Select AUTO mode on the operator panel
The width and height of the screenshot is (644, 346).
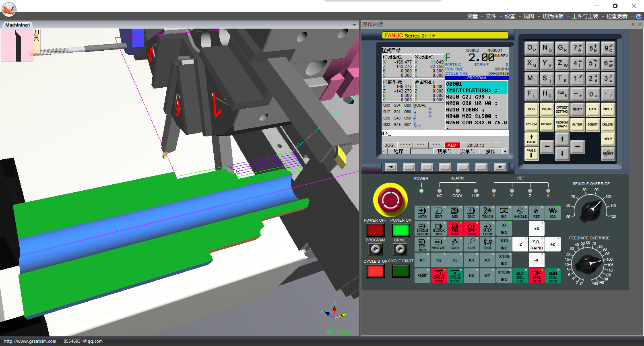422,212
